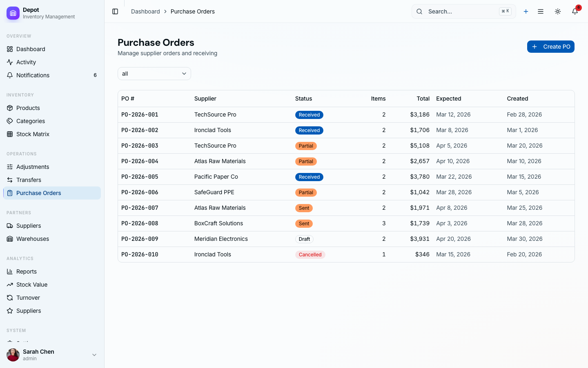This screenshot has width=588, height=368.
Task: Click inside the Search field
Action: [x=457, y=11]
